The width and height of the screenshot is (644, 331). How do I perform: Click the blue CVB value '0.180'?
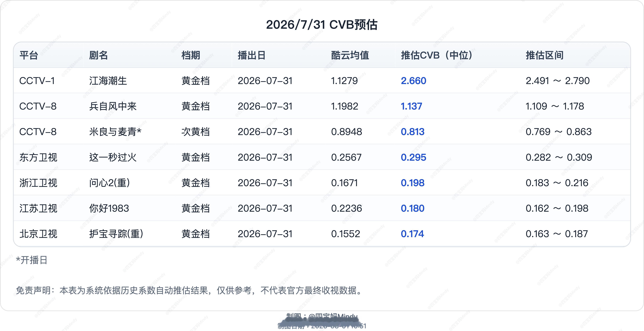[x=412, y=208]
